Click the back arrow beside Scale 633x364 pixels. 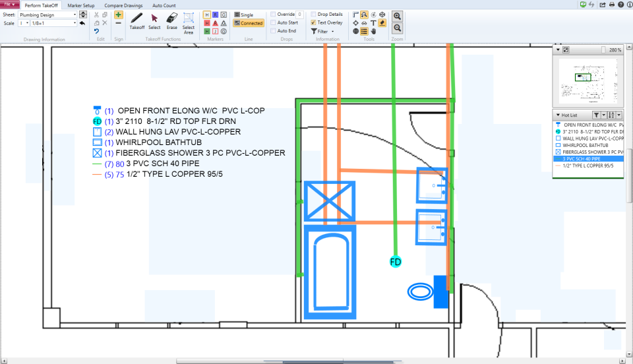pos(82,23)
